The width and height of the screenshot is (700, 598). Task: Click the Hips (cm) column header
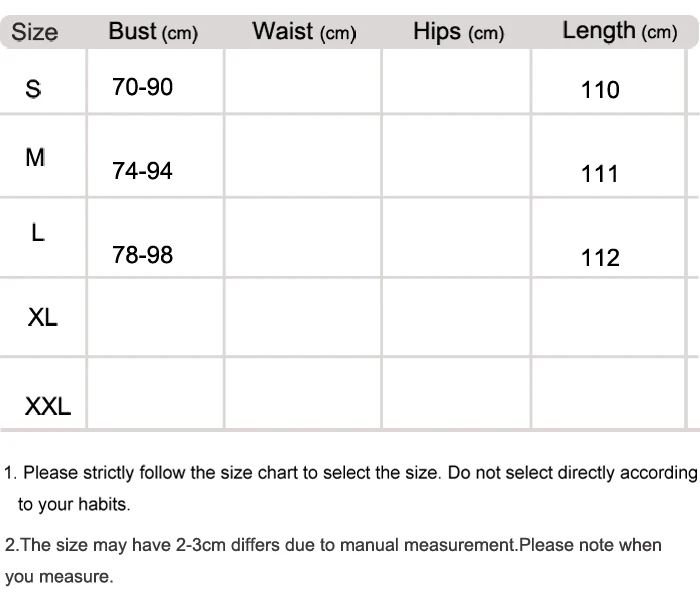(x=458, y=32)
